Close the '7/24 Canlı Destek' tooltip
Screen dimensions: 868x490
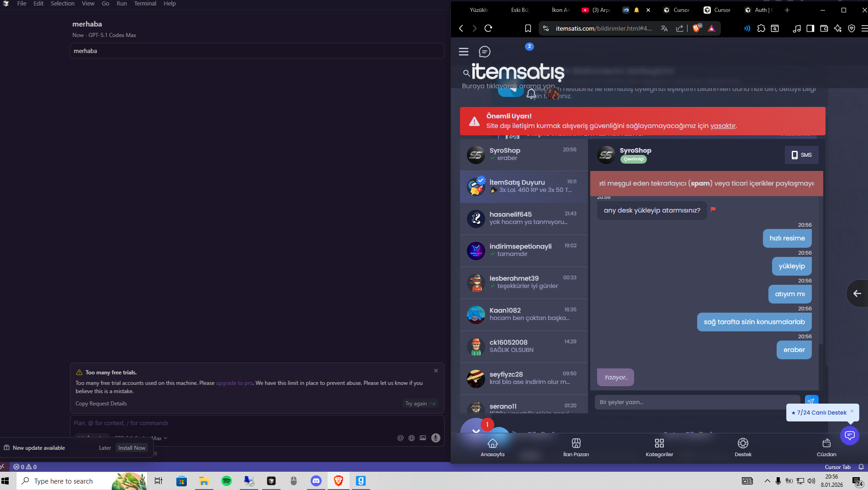point(852,411)
